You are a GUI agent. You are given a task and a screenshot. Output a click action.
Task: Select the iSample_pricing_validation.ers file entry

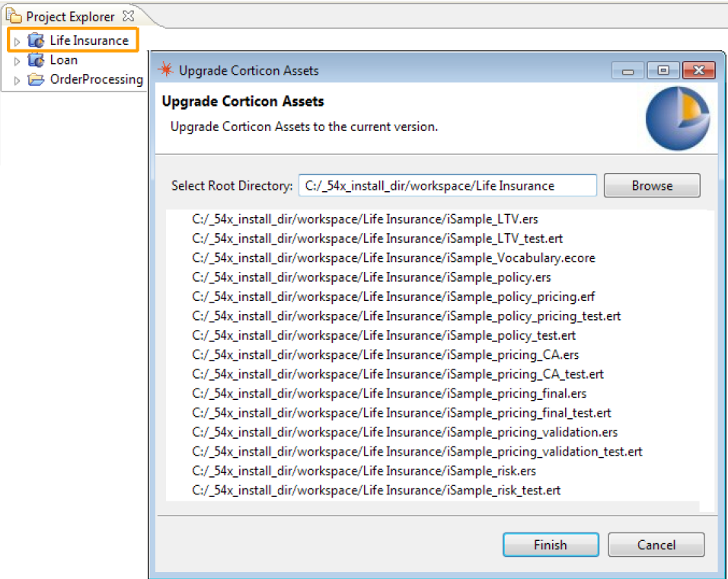coord(405,432)
